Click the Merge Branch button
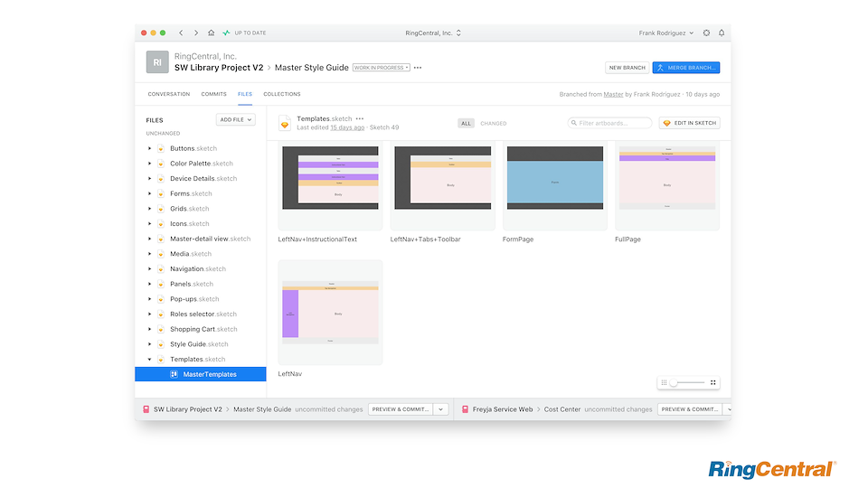The height and width of the screenshot is (488, 868). (x=685, y=68)
